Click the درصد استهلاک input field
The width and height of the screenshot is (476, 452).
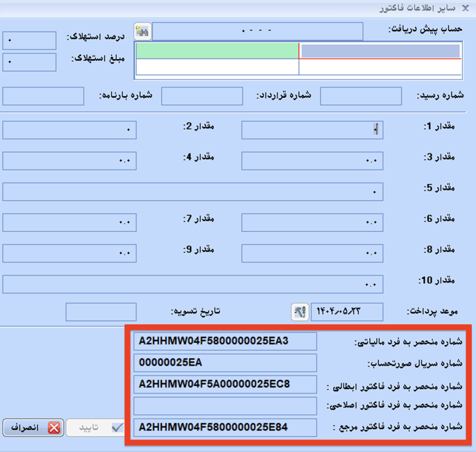point(29,40)
